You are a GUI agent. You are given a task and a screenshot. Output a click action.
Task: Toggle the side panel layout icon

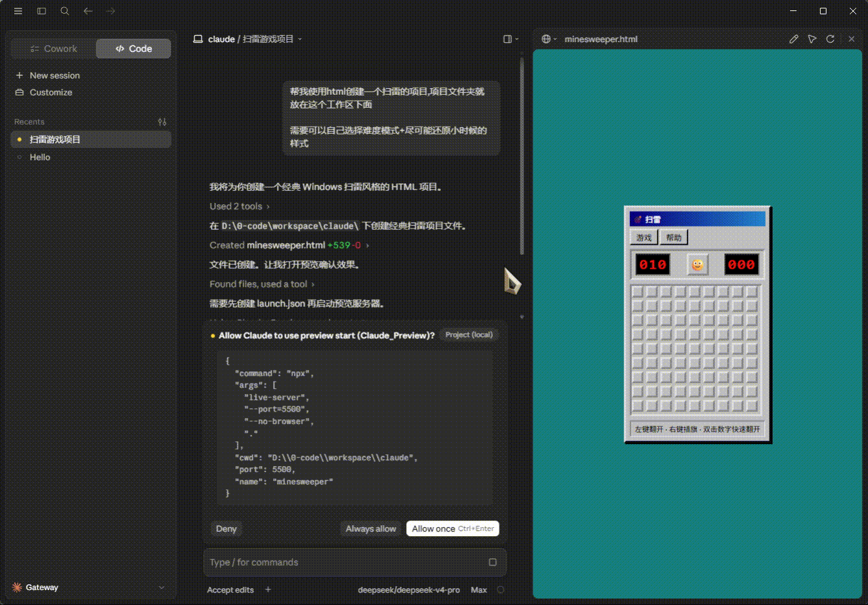[507, 39]
